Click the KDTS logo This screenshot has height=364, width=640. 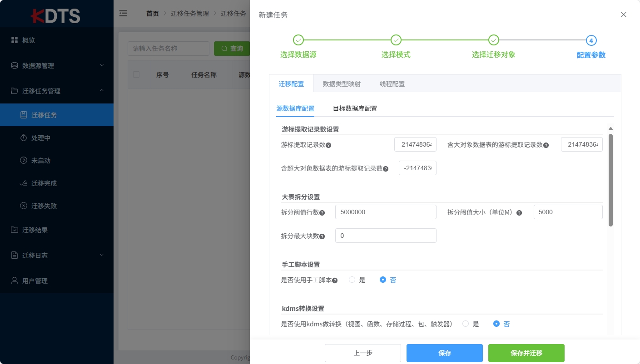55,15
